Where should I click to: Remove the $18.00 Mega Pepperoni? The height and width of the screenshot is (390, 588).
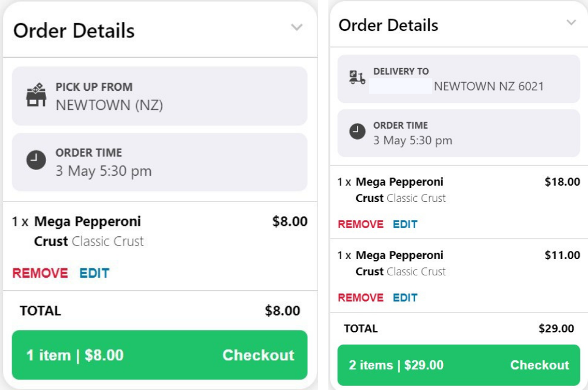(360, 224)
